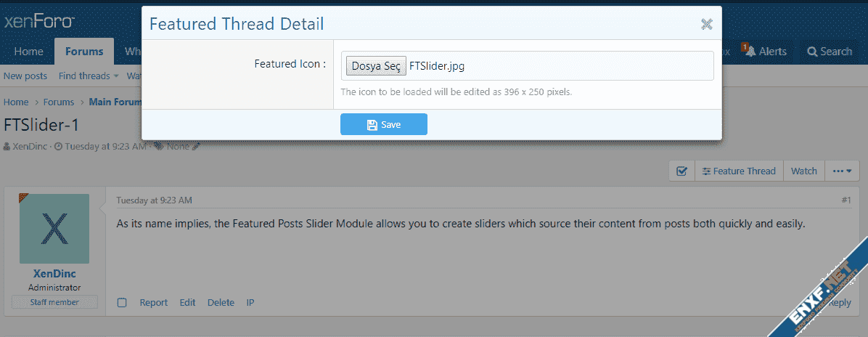This screenshot has width=868, height=337.
Task: Toggle the thread moderation checkbox button
Action: (681, 171)
